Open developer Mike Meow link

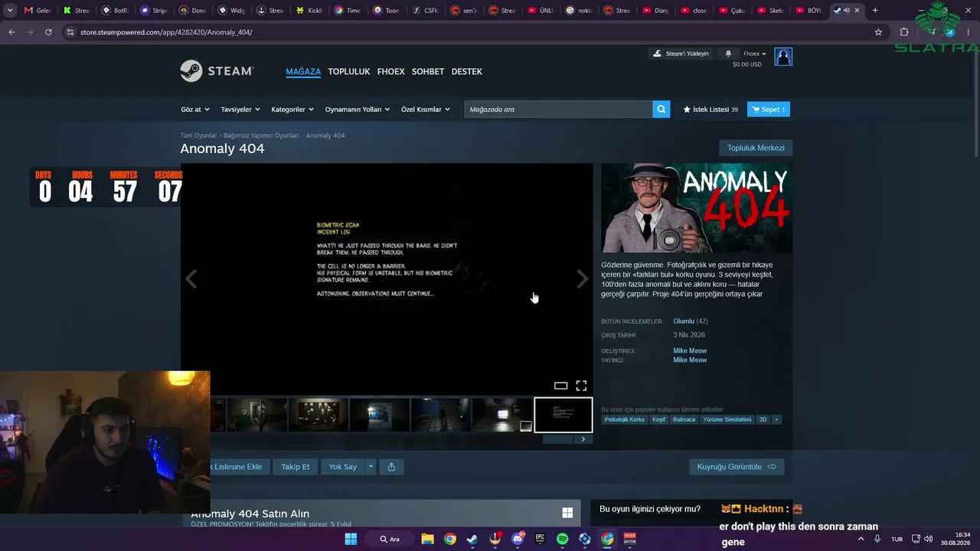click(x=690, y=350)
